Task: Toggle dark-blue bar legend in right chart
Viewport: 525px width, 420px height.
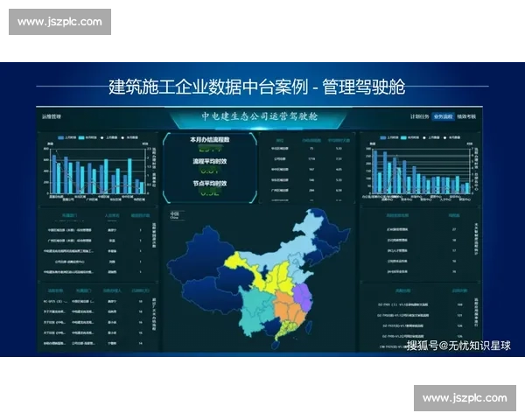Action: point(389,137)
